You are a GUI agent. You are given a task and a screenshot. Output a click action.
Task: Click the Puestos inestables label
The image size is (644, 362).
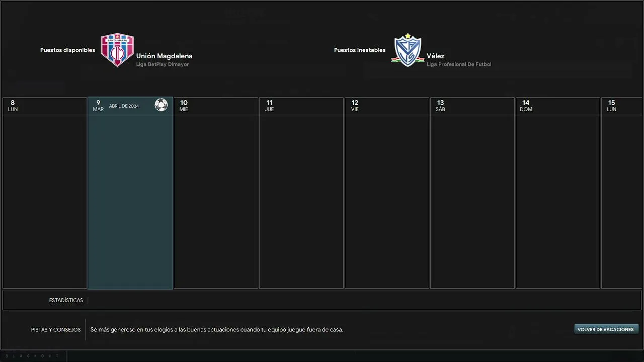tap(360, 50)
